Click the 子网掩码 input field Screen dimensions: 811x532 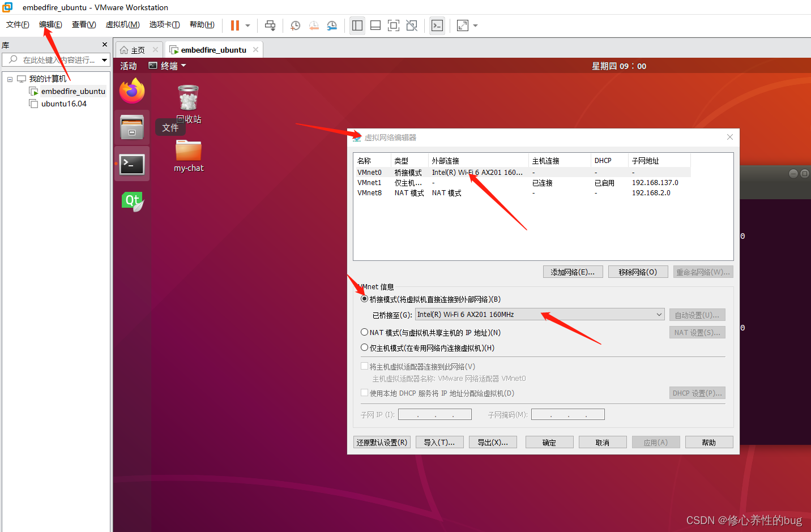click(568, 414)
